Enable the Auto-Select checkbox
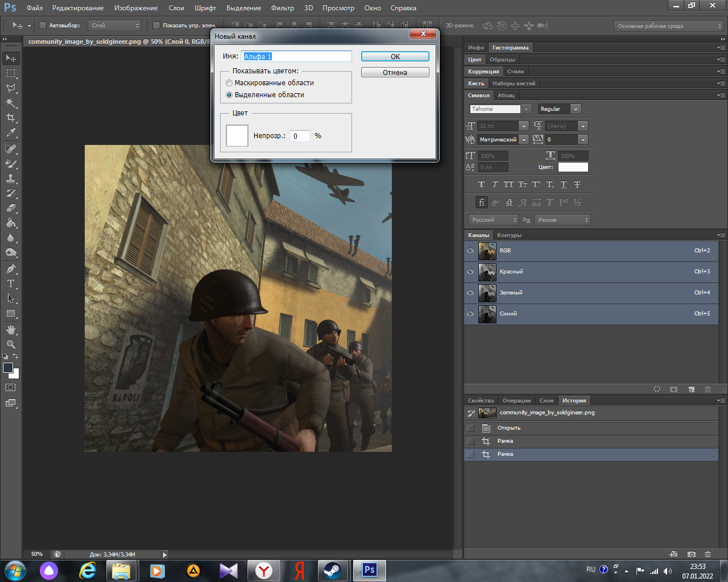 [43, 26]
